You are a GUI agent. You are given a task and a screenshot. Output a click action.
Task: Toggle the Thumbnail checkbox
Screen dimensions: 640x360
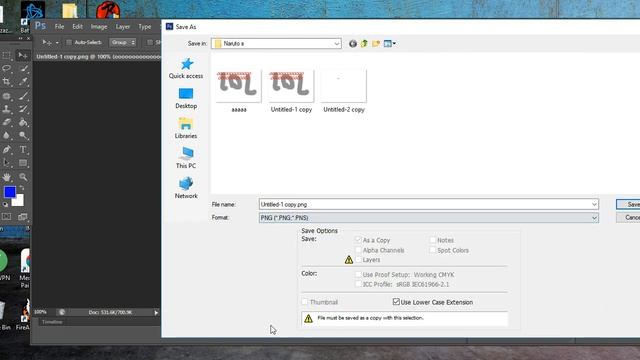coord(305,302)
